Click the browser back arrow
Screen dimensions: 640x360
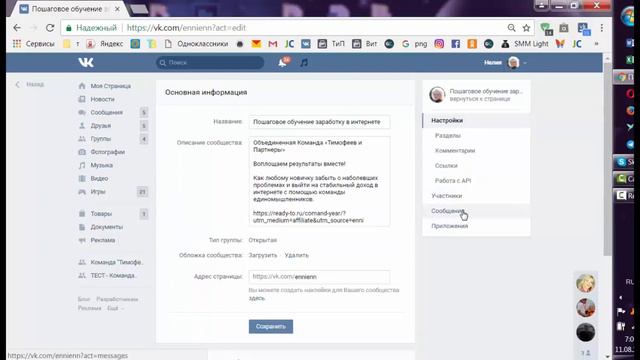click(17, 28)
